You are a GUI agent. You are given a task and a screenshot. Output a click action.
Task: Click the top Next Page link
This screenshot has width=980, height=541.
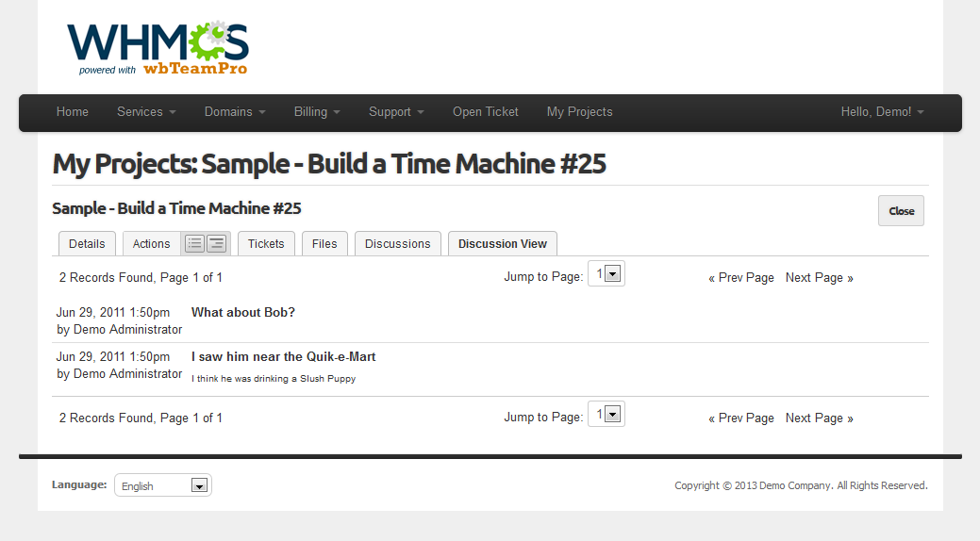tap(819, 278)
